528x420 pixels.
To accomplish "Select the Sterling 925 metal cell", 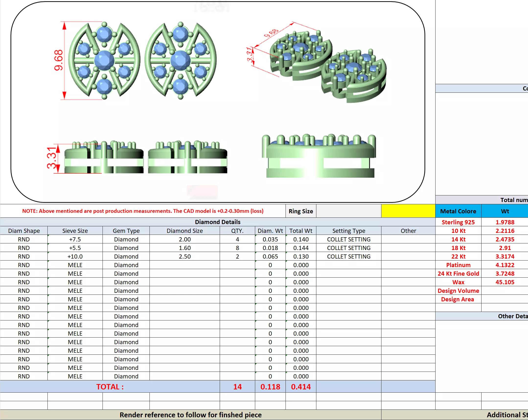I will click(458, 222).
